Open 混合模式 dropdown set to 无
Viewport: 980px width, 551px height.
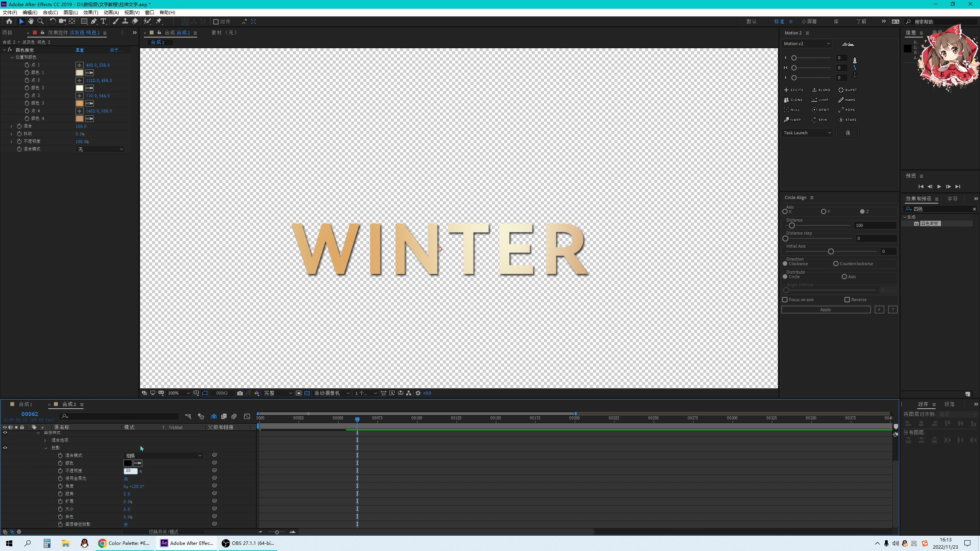[100, 149]
